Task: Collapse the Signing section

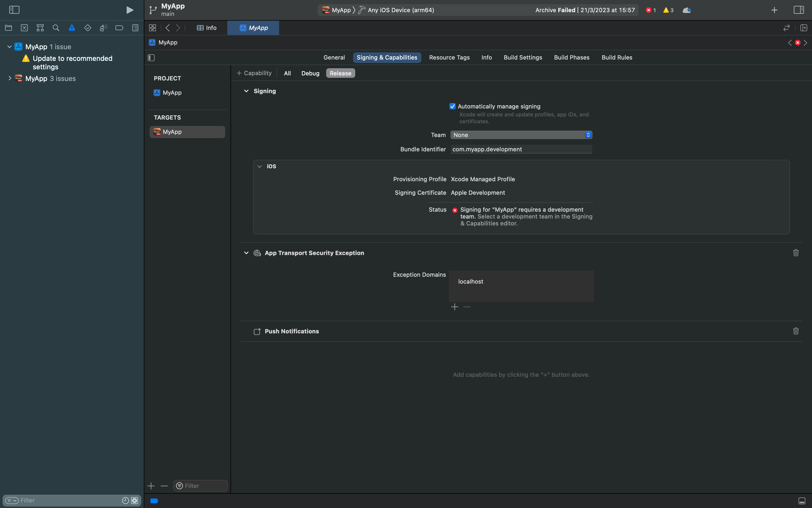Action: pos(246,91)
